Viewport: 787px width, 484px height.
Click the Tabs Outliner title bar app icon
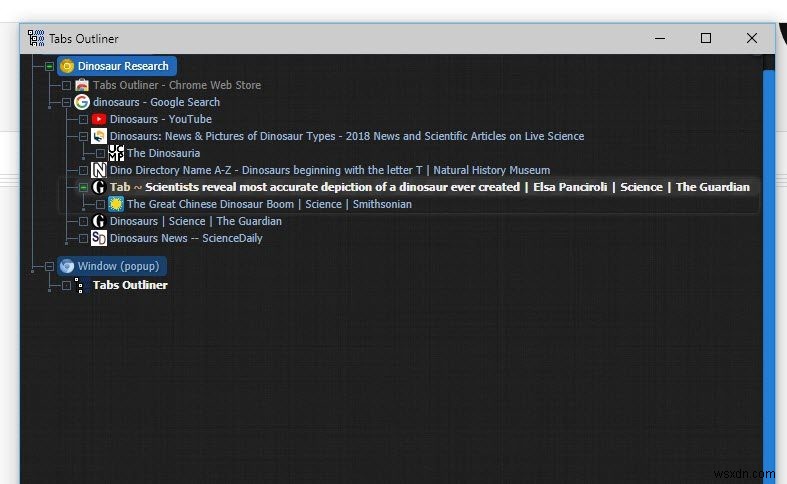(36, 38)
